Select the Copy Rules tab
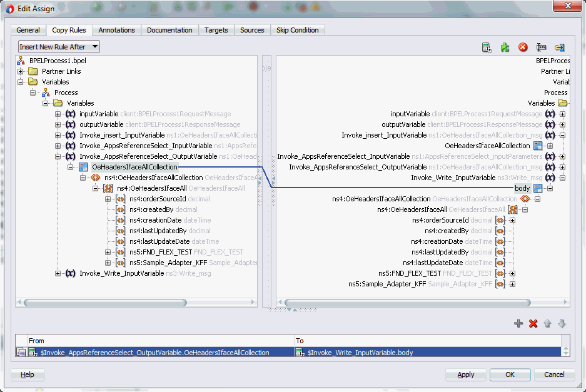Image resolution: width=586 pixels, height=392 pixels. [x=69, y=30]
